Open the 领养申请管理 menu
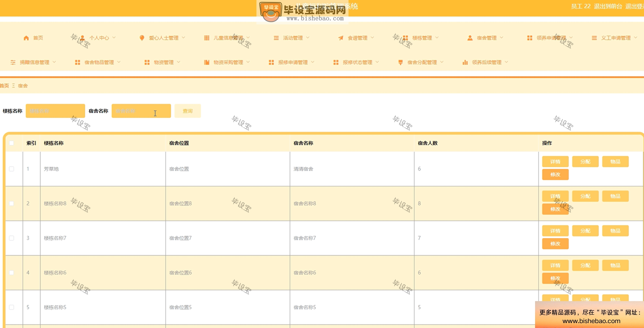This screenshot has height=328, width=644. pos(551,38)
